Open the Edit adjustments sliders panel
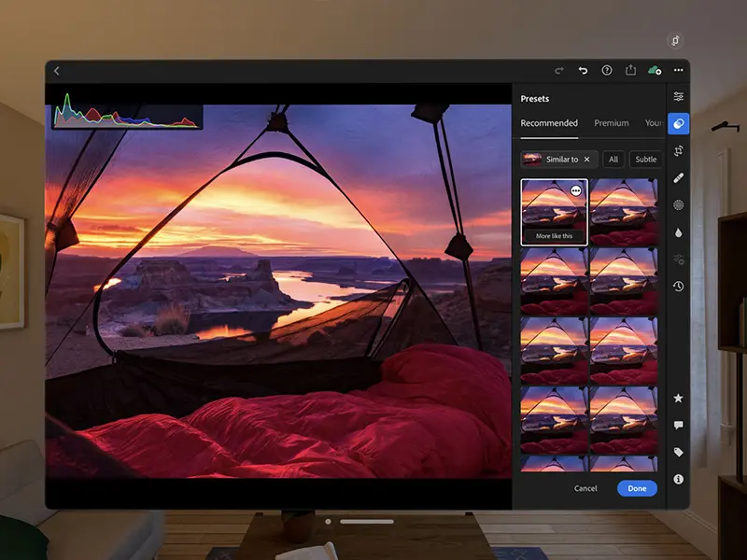 coord(679,96)
